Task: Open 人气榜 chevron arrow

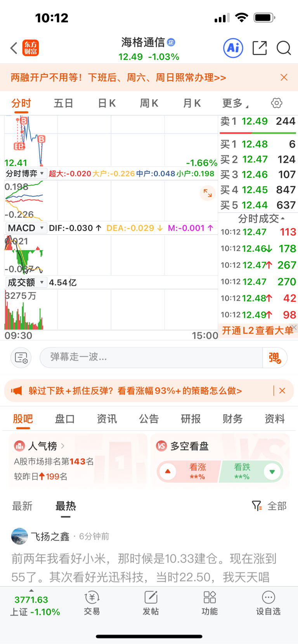Action: [63, 446]
